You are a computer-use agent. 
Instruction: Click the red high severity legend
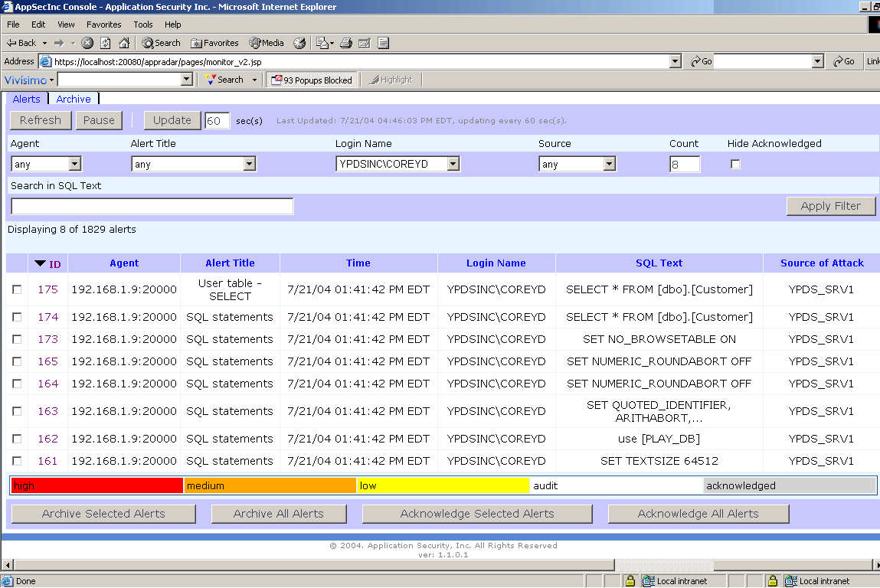pyautogui.click(x=97, y=485)
